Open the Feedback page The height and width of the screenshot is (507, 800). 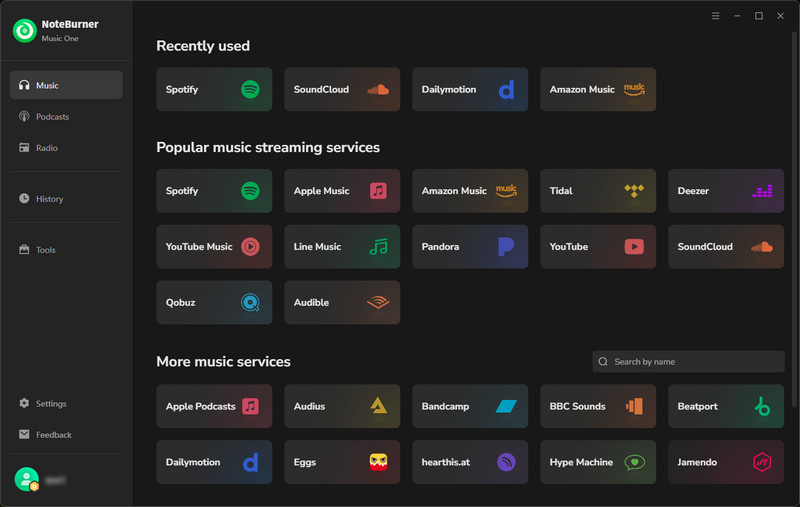click(x=66, y=434)
